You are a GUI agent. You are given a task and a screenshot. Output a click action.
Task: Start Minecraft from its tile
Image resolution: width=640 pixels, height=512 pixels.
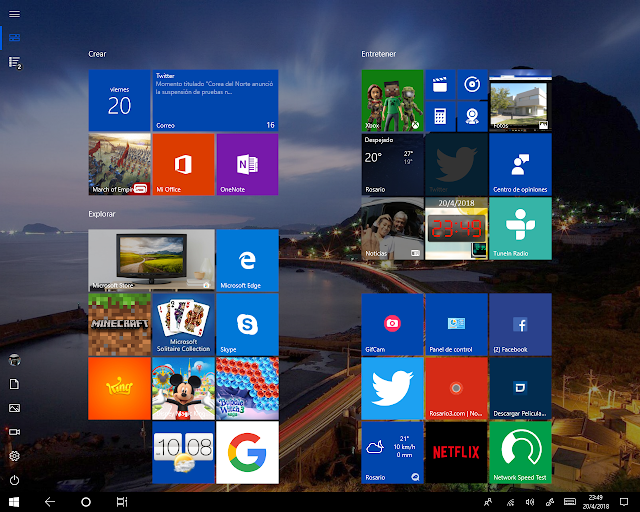119,324
